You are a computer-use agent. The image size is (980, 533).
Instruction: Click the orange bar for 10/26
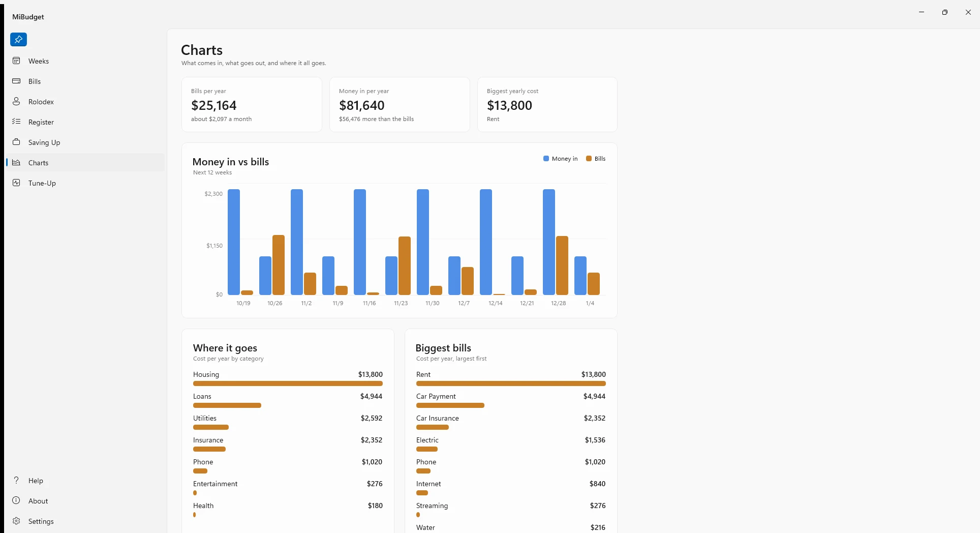click(279, 265)
